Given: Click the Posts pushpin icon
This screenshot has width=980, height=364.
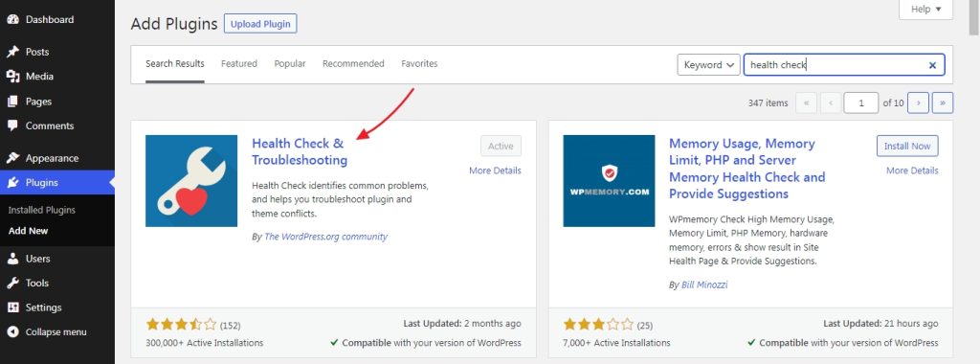Looking at the screenshot, I should (13, 52).
